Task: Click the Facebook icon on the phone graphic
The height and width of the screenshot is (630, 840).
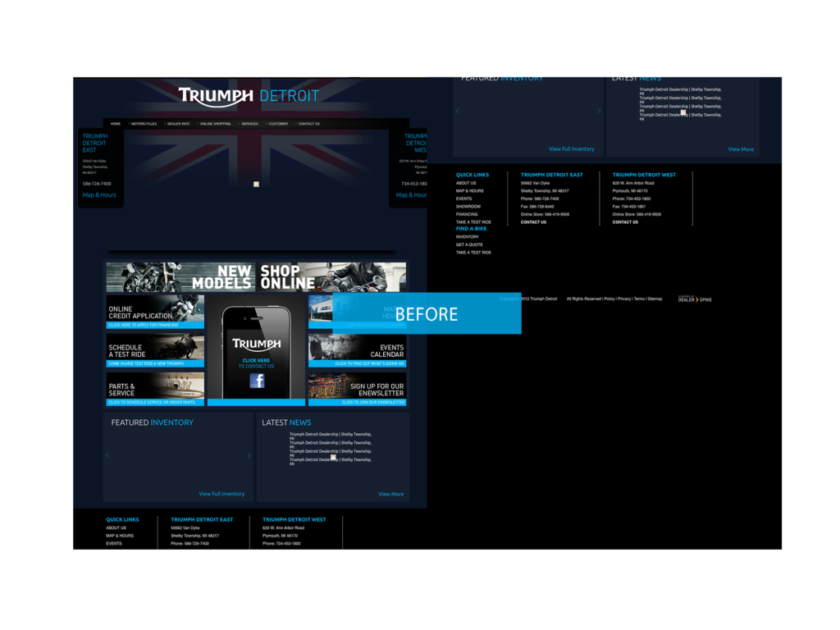Action: point(257,381)
